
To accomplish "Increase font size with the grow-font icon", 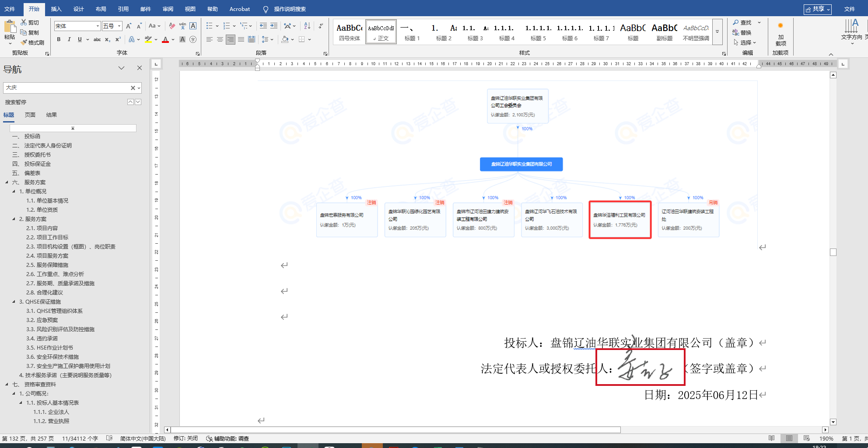I will (x=129, y=26).
